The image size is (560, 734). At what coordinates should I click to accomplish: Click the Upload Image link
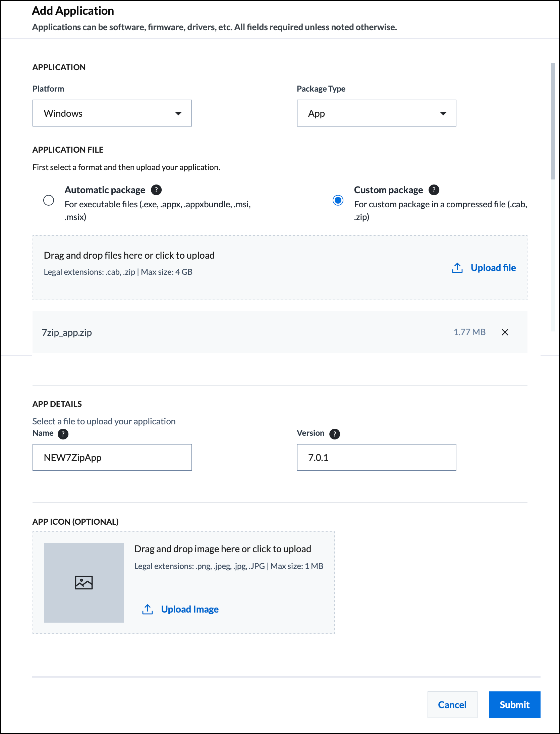pos(190,609)
